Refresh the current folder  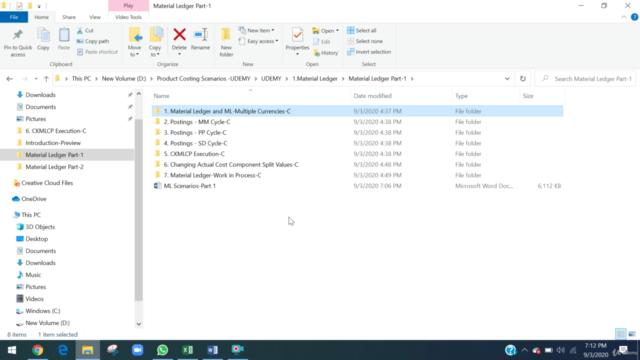tap(523, 79)
